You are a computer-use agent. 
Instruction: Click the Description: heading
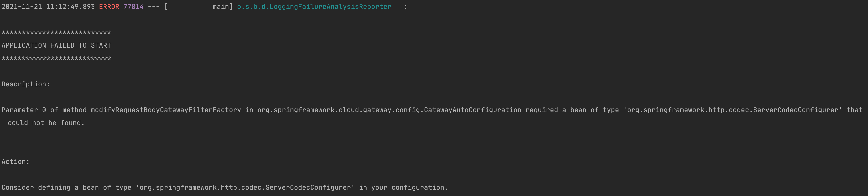point(26,84)
